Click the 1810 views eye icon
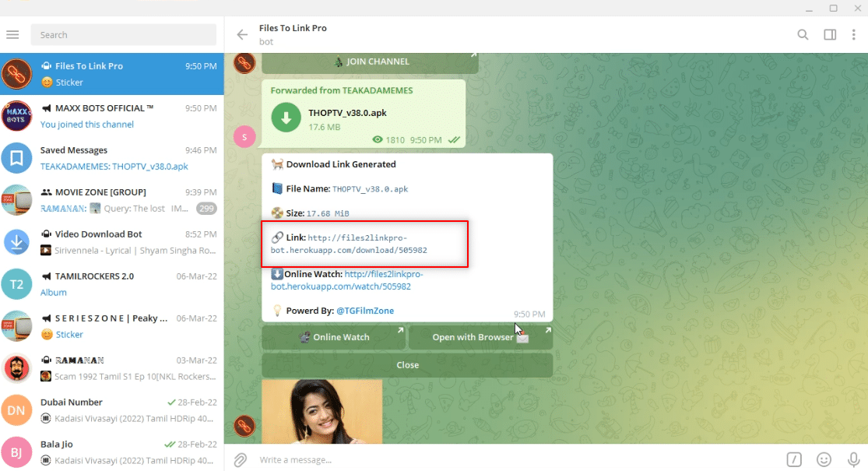Screen dimensions: 868x471 [x=378, y=140]
